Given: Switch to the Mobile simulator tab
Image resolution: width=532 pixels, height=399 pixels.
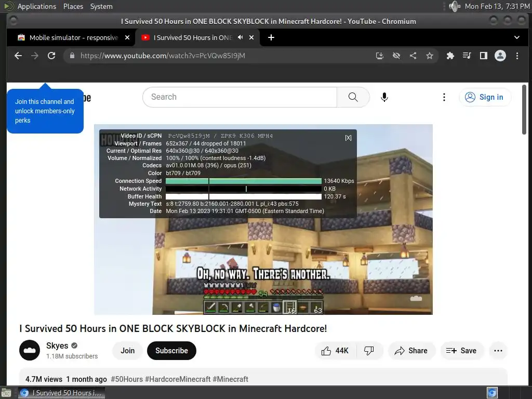Looking at the screenshot, I should click(x=74, y=37).
